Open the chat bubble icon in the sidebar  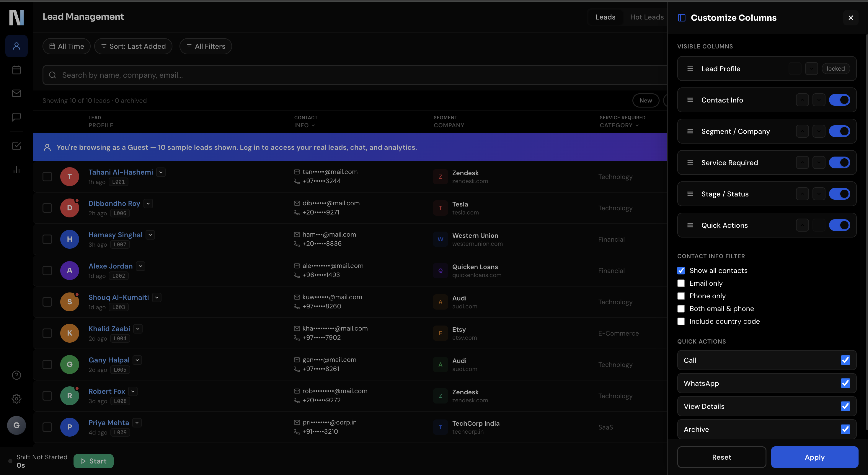(17, 117)
